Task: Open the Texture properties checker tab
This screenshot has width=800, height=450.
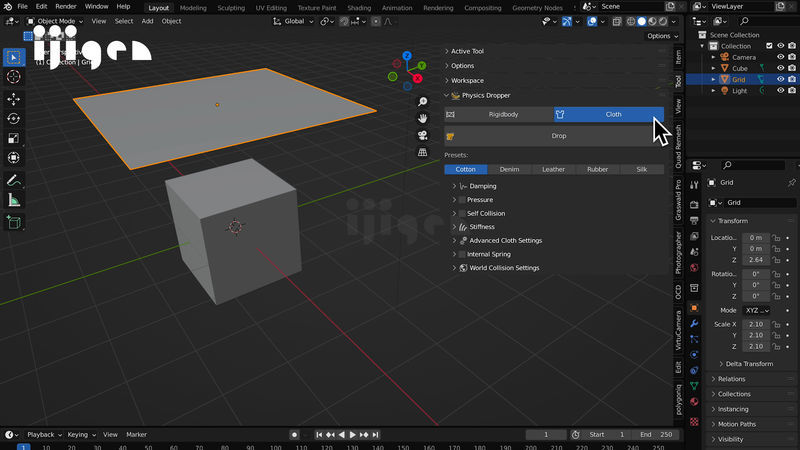Action: click(x=694, y=421)
